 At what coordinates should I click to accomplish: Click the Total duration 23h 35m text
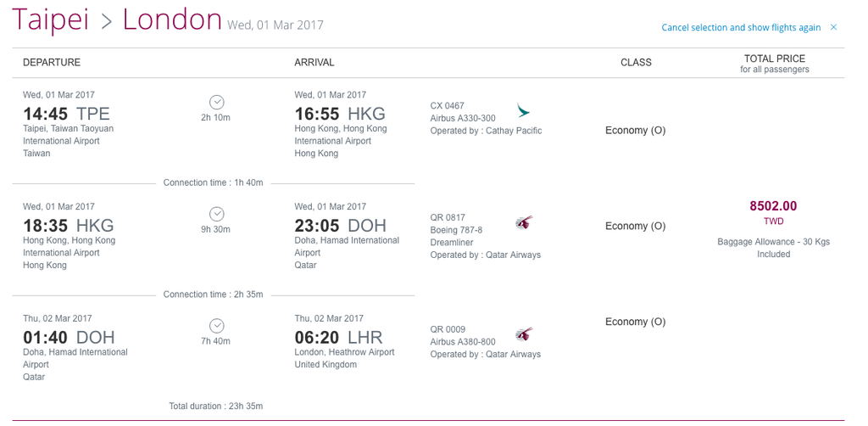coord(216,406)
